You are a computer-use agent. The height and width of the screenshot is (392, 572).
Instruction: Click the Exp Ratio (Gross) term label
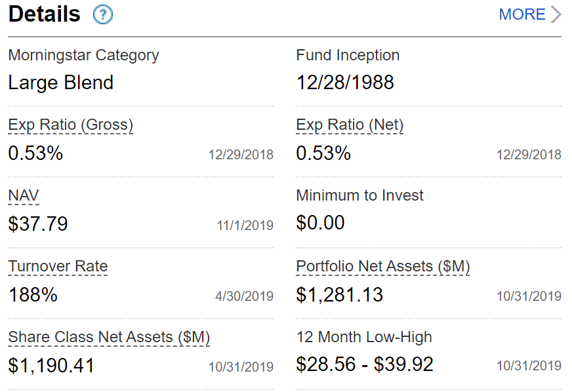pos(70,125)
